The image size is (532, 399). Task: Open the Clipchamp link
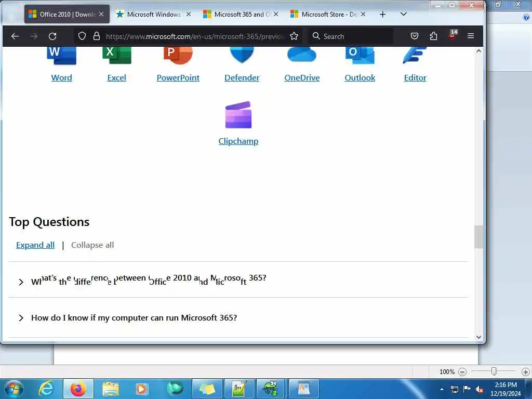[x=238, y=141]
